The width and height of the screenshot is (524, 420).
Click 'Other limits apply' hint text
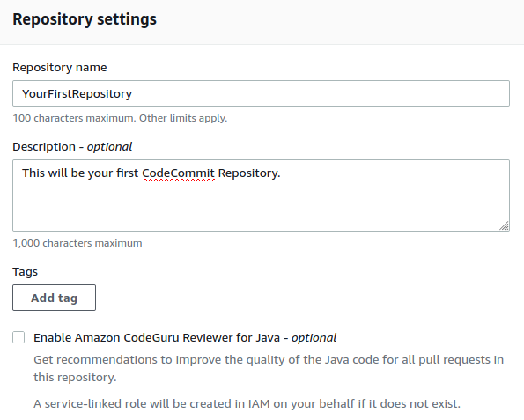coord(183,118)
